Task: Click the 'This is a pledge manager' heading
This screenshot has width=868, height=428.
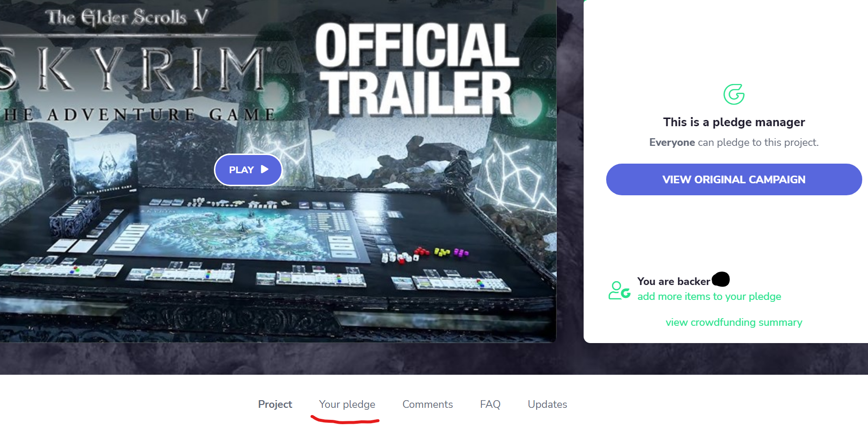Action: pos(734,122)
